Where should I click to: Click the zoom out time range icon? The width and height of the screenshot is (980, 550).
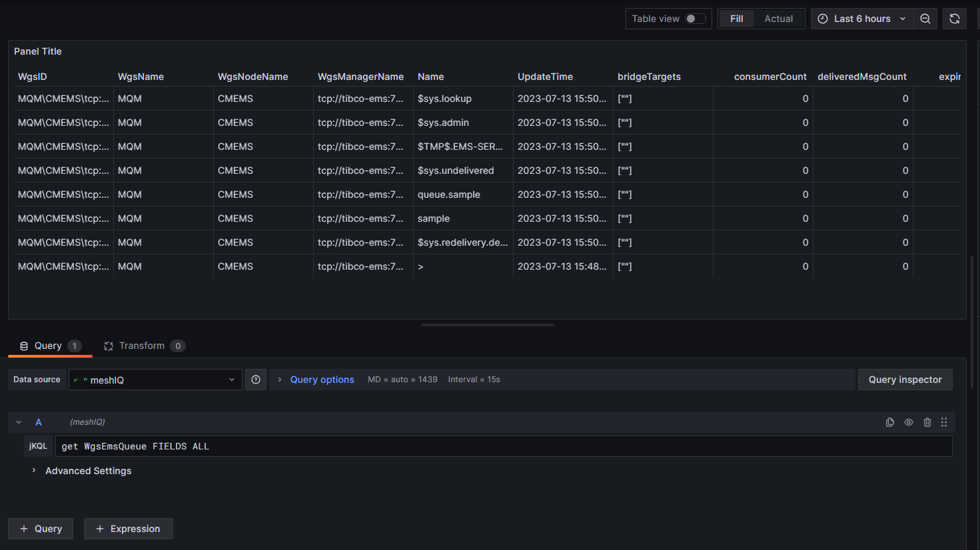925,19
